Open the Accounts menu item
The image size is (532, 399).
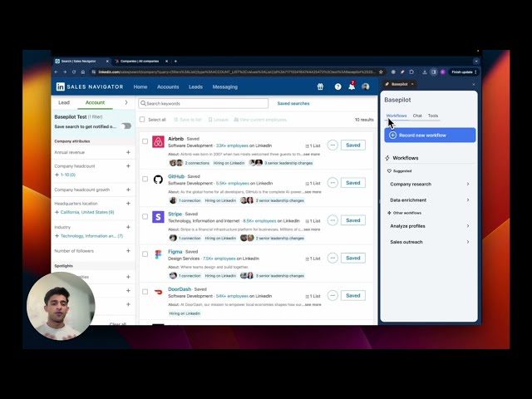tap(168, 86)
